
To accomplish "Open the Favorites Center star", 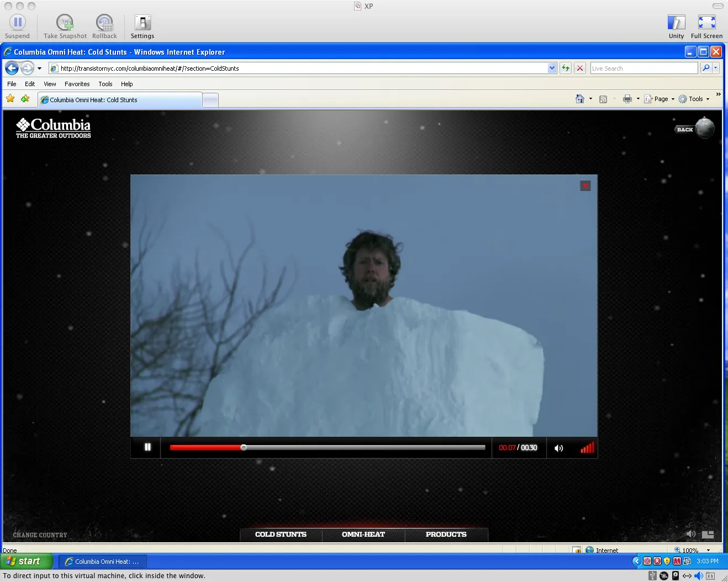I will [x=10, y=99].
